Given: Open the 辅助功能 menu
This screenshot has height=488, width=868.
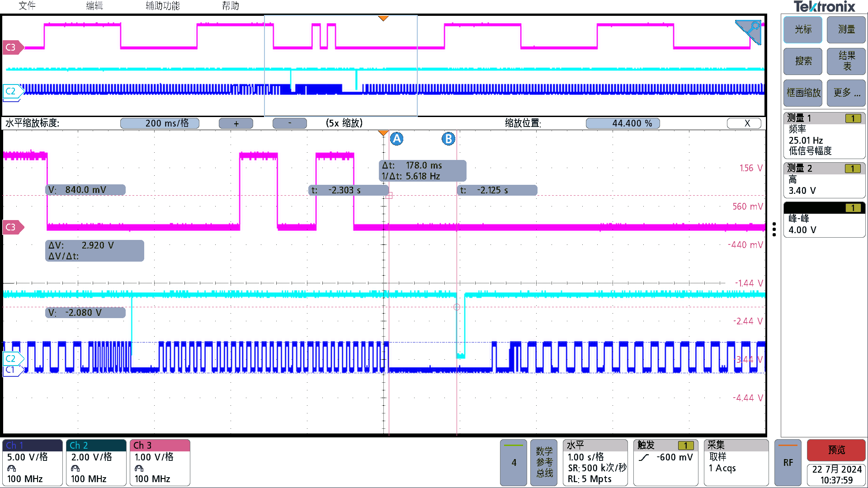Looking at the screenshot, I should [163, 6].
